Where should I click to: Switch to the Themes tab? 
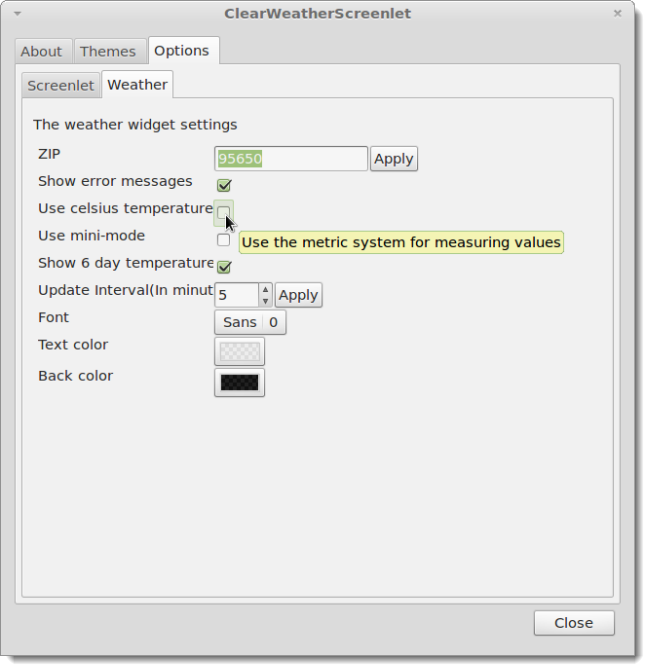pos(108,51)
